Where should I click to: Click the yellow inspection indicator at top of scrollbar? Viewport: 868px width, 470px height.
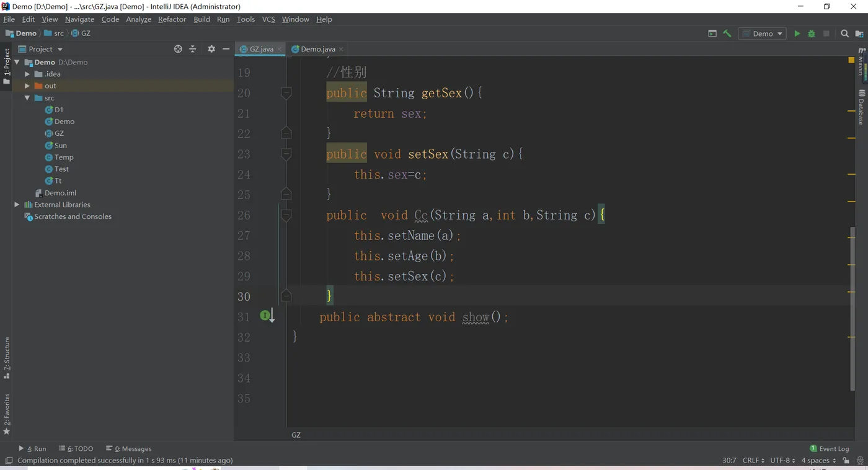click(x=851, y=60)
